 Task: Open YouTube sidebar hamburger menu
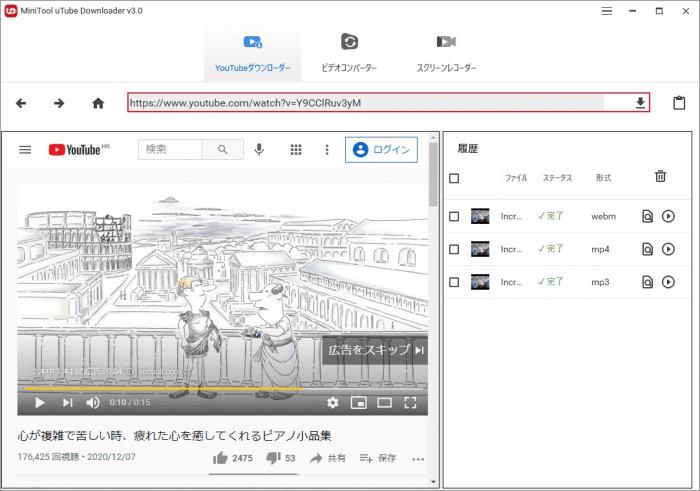tap(25, 150)
